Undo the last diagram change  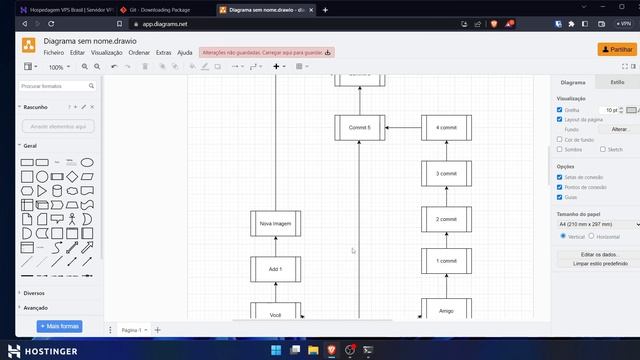click(x=114, y=67)
